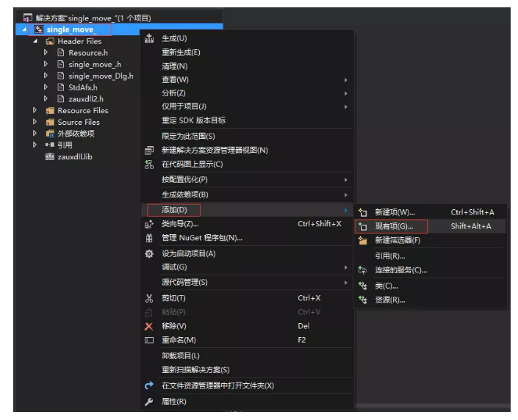Expand the 引用 references node
518x420 pixels.
tap(35, 145)
